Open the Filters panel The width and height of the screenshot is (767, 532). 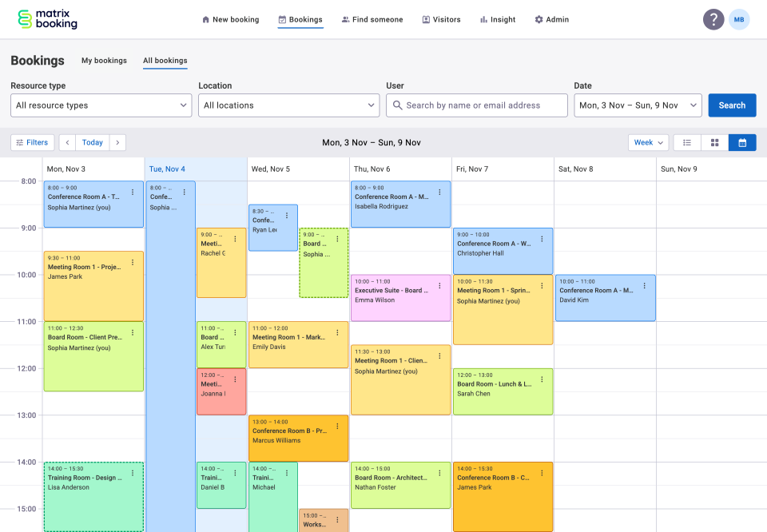point(32,142)
